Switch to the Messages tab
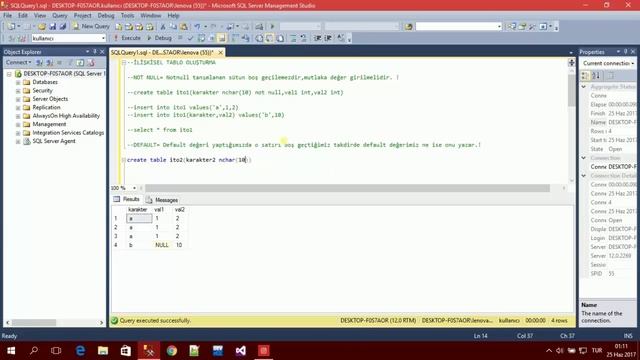 tap(162, 200)
